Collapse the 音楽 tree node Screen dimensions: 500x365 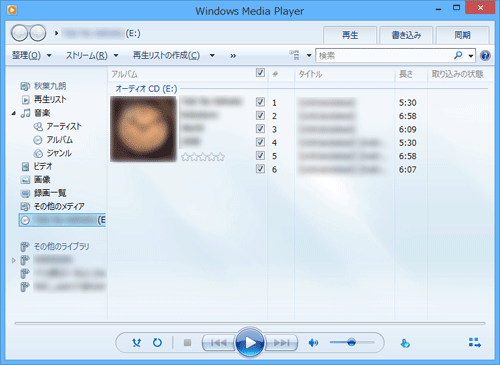(x=14, y=113)
